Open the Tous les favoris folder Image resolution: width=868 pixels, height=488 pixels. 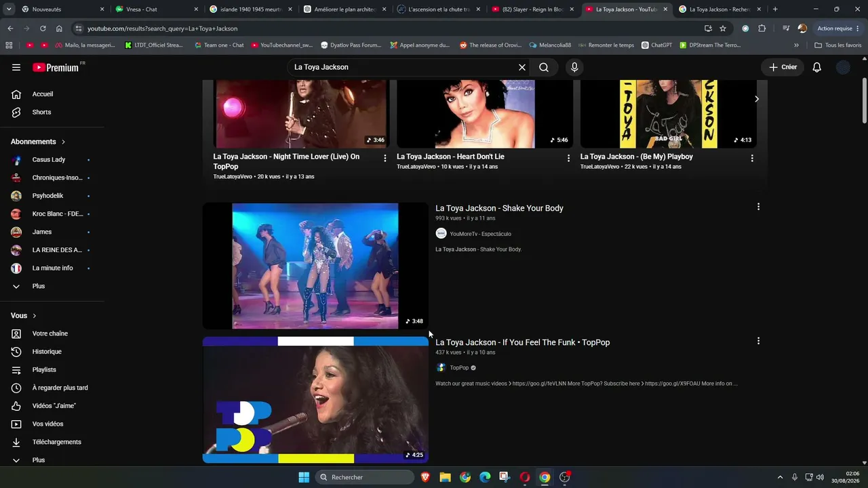pos(837,45)
